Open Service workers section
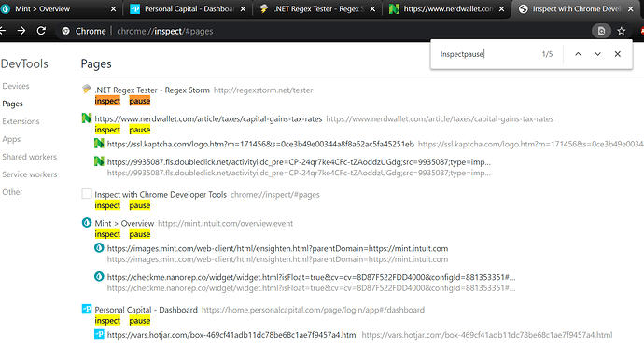Viewport: 644px width, 348px height. [30, 174]
